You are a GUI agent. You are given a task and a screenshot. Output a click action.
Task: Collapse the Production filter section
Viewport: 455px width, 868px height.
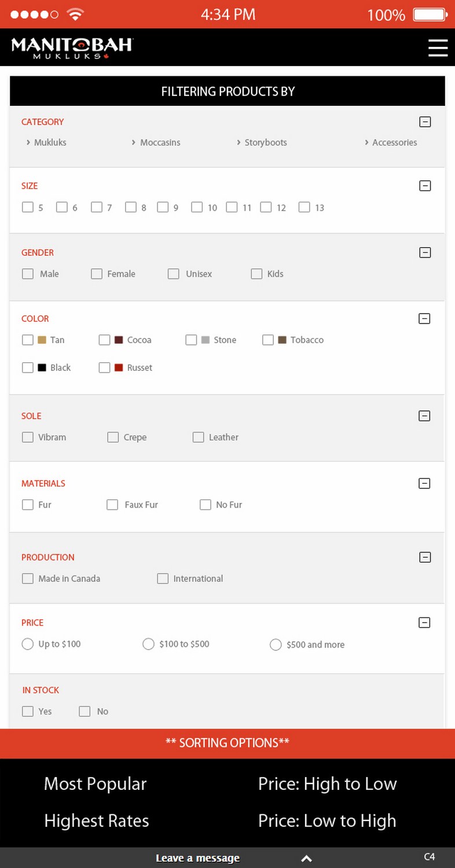(425, 557)
